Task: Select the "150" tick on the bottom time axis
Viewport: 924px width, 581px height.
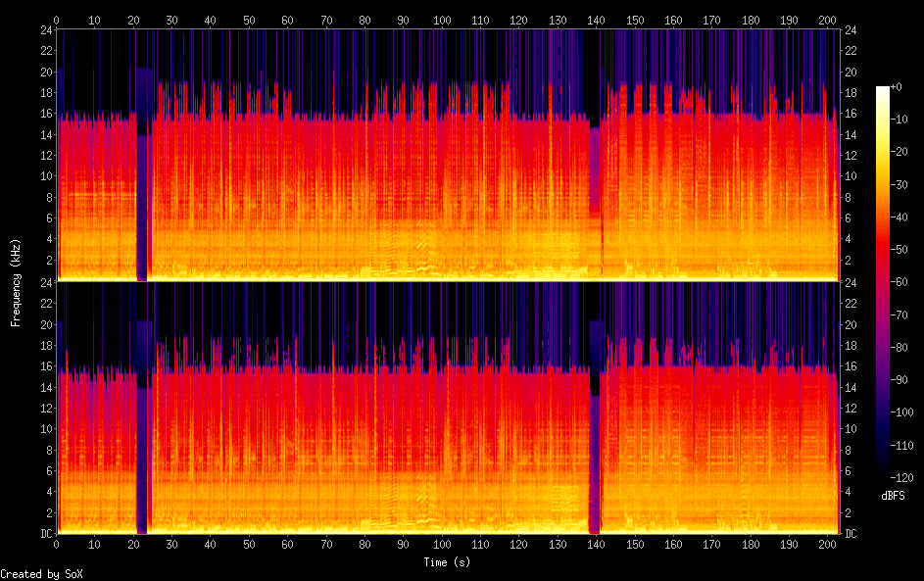Action: click(635, 544)
